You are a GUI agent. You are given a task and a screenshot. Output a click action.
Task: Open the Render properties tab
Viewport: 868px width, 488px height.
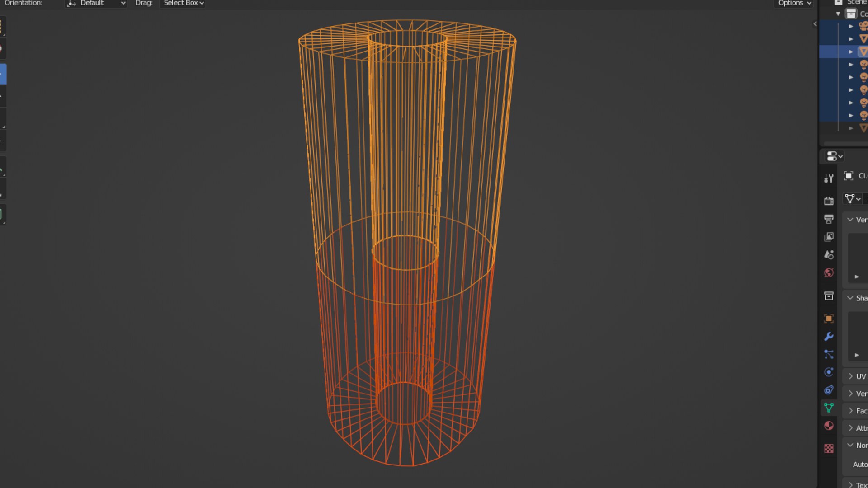tap(829, 201)
